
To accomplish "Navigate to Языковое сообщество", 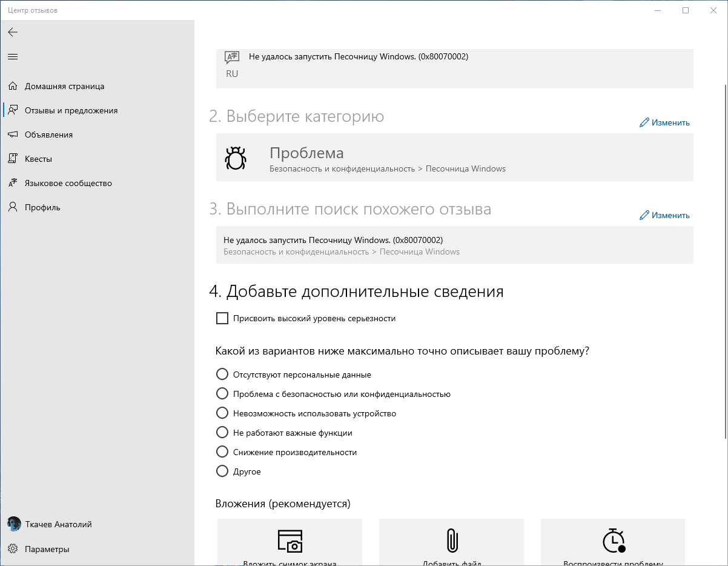I will pyautogui.click(x=97, y=183).
